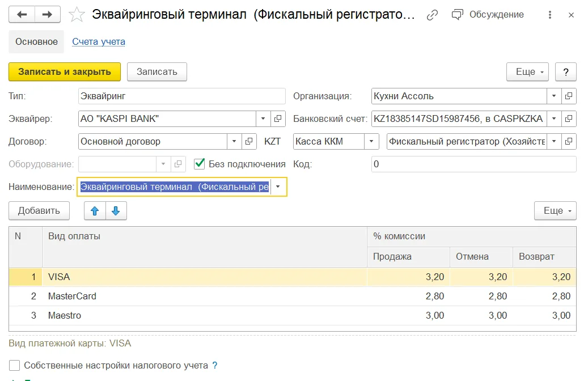Uncheck the Без подключения checkbox
588x381 pixels.
tap(199, 164)
